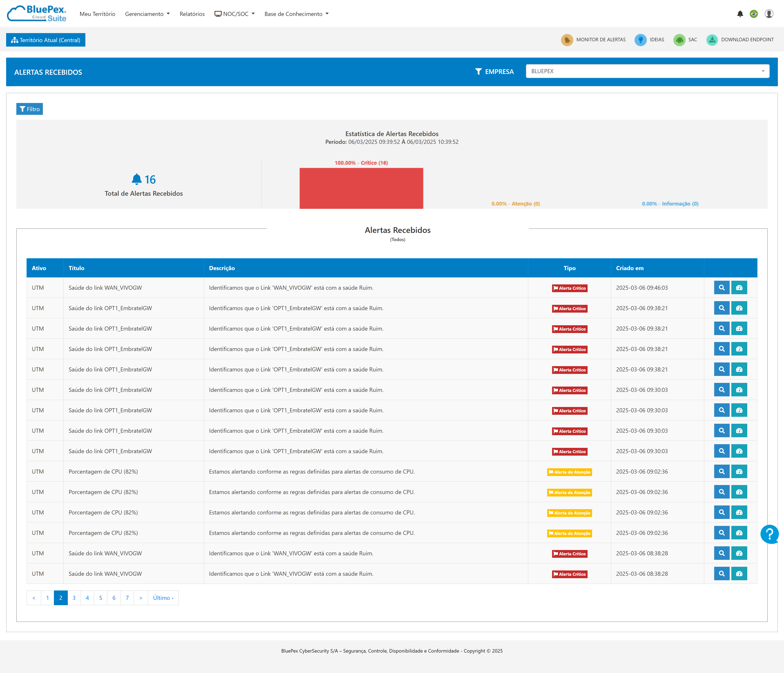Screen dimensions: 784x673
Task: Click the NOC/SOC monitor icon
Action: pyautogui.click(x=218, y=14)
